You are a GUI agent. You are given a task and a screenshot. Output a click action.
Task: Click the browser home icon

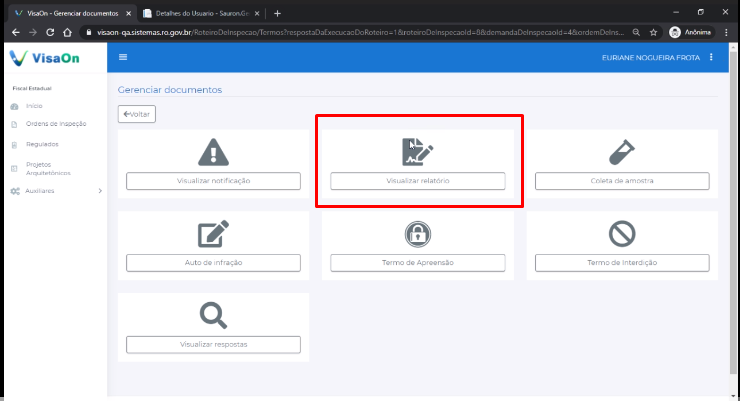pyautogui.click(x=67, y=32)
